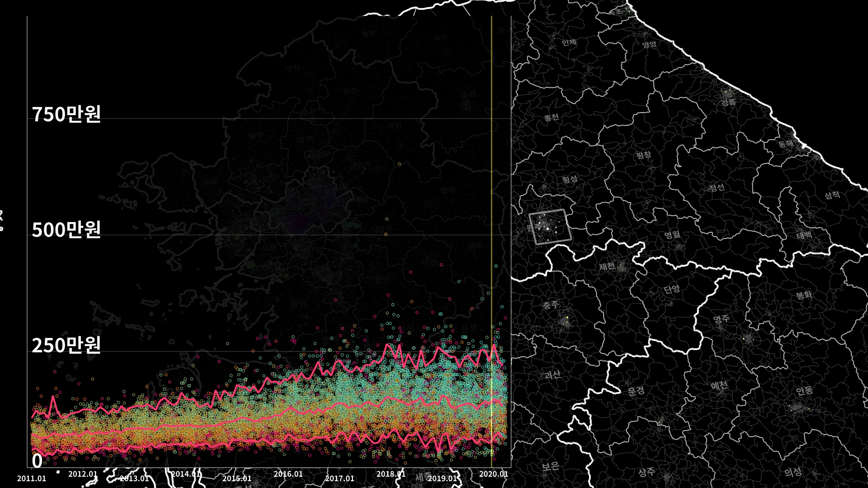Select the 정선 region label on map

click(x=717, y=187)
